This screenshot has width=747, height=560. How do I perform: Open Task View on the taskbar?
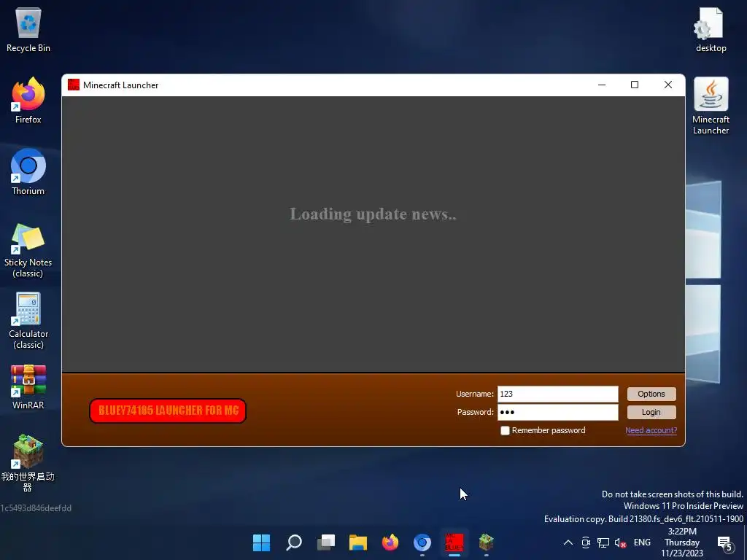tap(326, 542)
